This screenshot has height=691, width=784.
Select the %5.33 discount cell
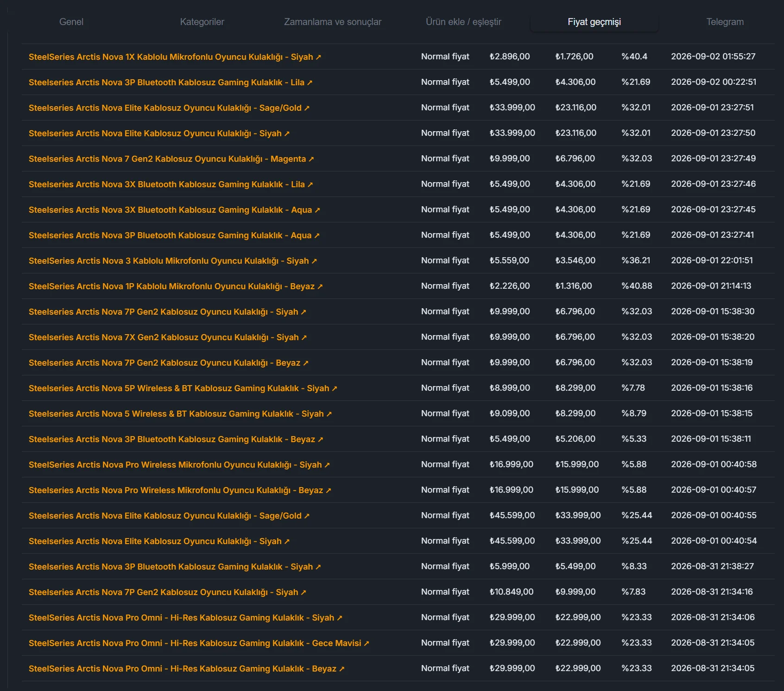click(634, 439)
